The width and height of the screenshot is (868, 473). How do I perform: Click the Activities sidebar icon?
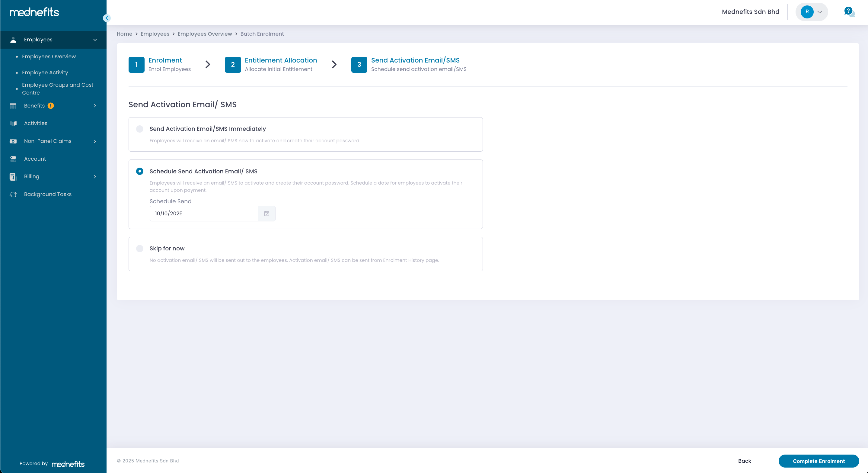coord(13,124)
